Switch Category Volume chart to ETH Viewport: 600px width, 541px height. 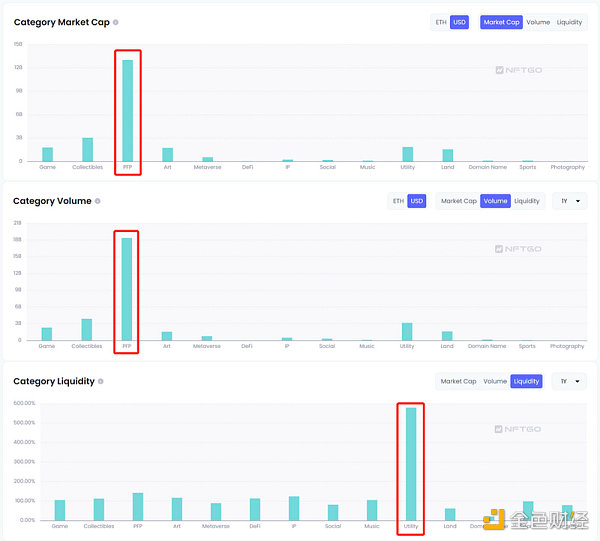398,201
